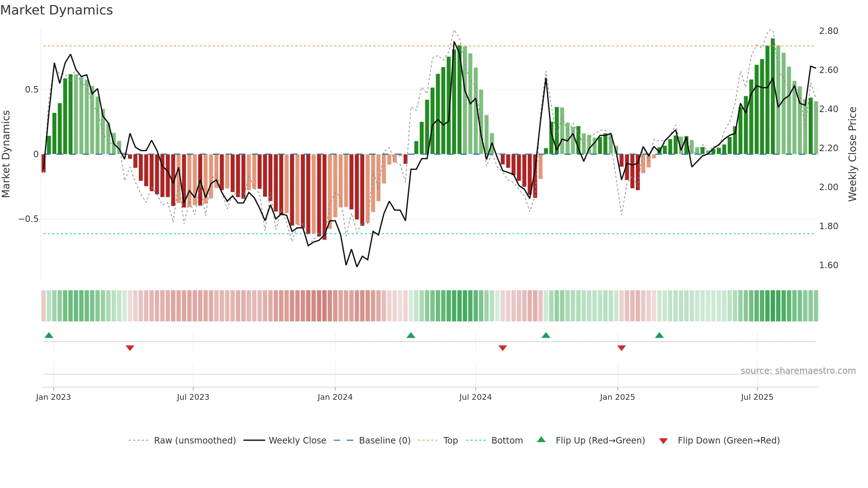Click the Jul 2025 axis label

point(757,397)
